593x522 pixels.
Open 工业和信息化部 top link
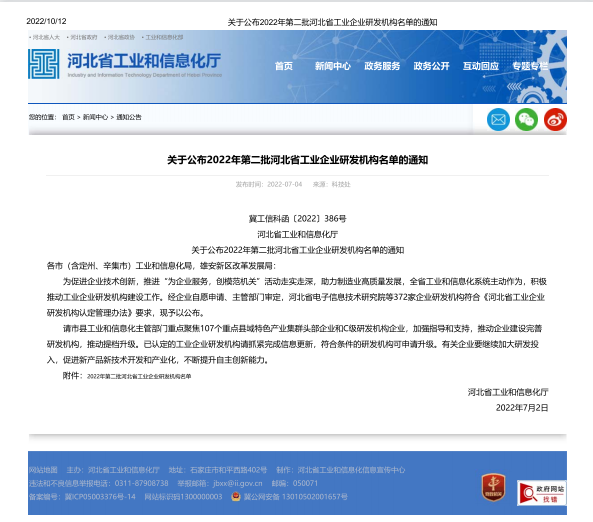164,37
